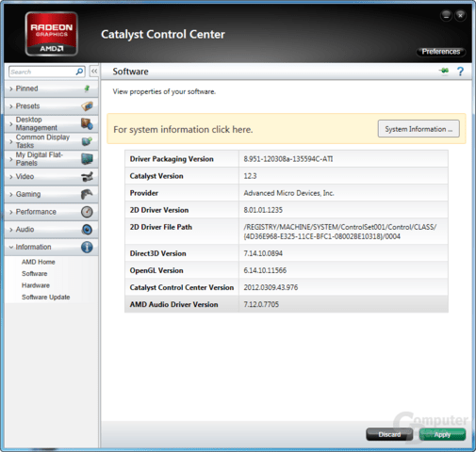
Task: Click the blue Information icon
Action: coord(87,247)
